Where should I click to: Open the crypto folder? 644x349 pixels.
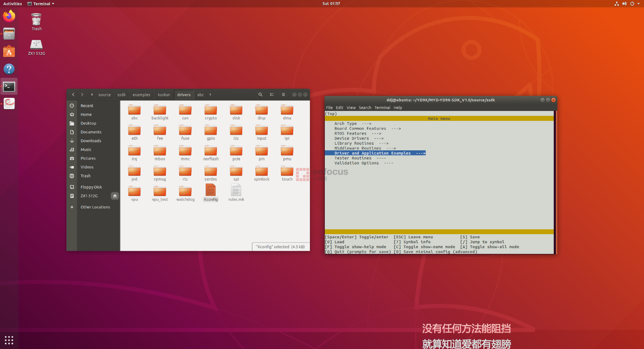[211, 110]
